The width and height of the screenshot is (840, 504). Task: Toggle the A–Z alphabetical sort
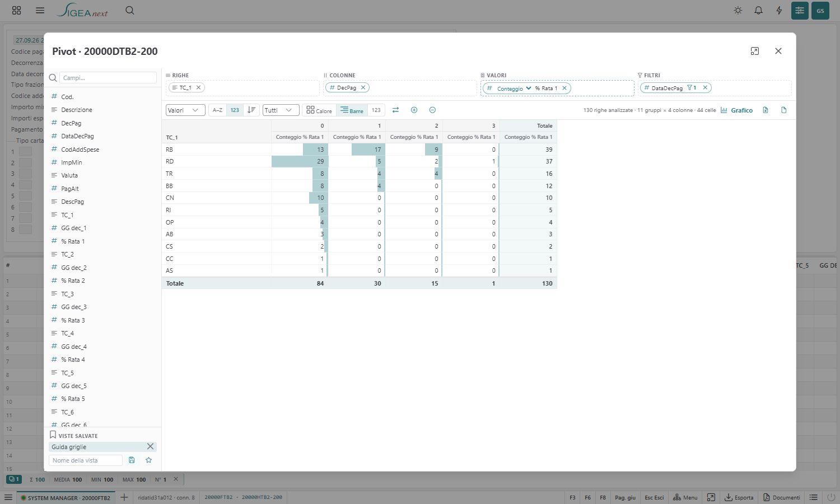point(217,110)
